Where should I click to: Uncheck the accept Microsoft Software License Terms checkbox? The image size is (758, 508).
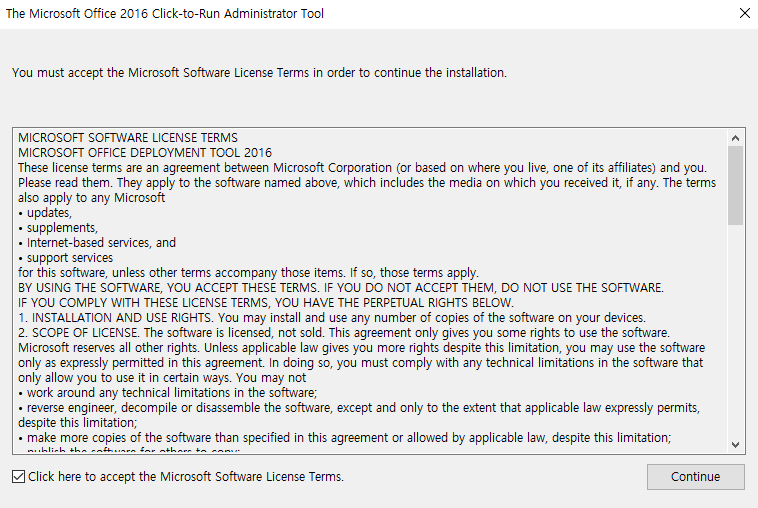click(18, 477)
